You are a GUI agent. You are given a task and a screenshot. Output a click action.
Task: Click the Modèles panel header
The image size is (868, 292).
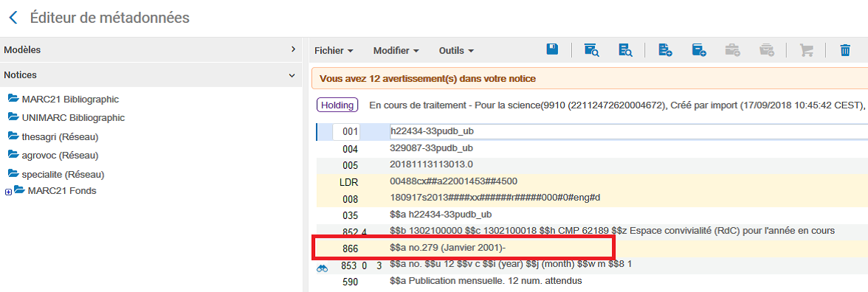[x=151, y=50]
